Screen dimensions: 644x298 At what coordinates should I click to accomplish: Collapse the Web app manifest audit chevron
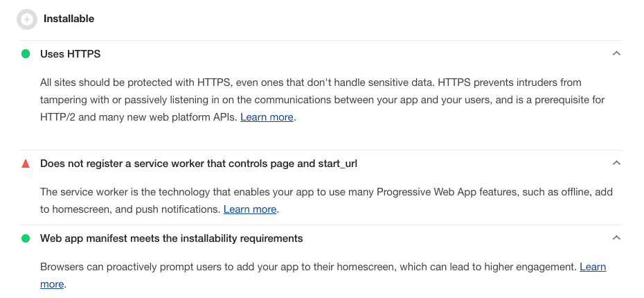coord(616,238)
